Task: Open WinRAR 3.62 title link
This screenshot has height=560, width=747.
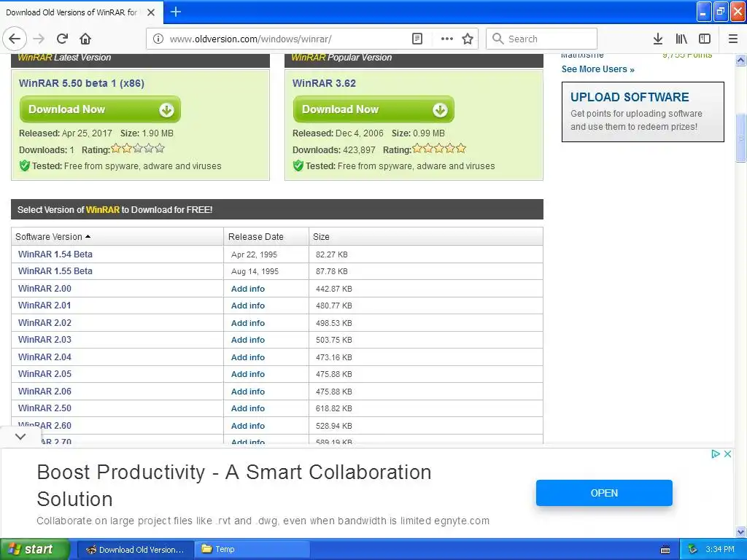Action: pyautogui.click(x=324, y=83)
